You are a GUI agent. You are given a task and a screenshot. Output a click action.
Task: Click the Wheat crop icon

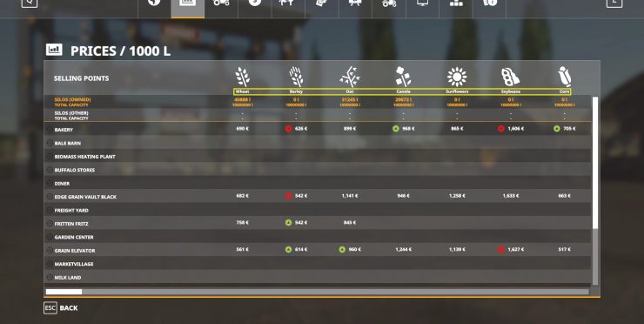tap(242, 77)
